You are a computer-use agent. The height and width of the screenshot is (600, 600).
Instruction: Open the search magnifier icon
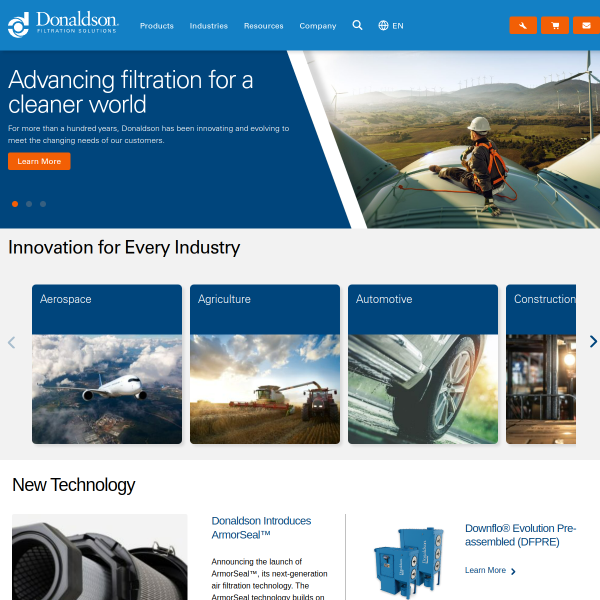(357, 25)
